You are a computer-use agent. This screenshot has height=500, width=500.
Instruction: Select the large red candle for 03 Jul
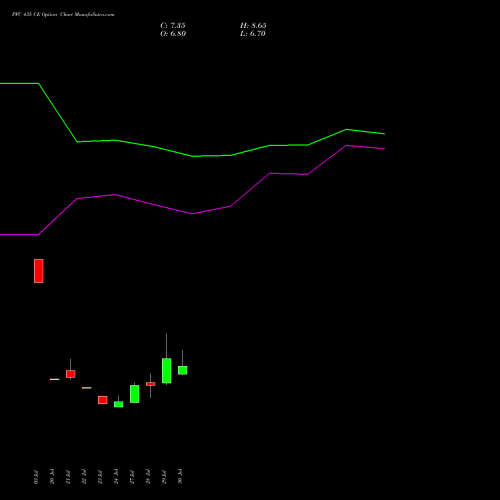(39, 271)
